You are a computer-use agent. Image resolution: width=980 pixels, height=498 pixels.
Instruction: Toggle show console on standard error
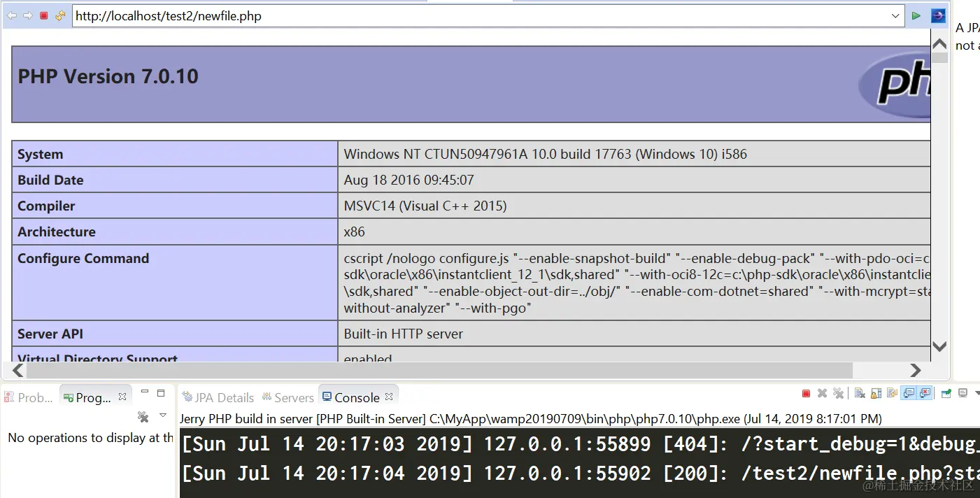[924, 394]
